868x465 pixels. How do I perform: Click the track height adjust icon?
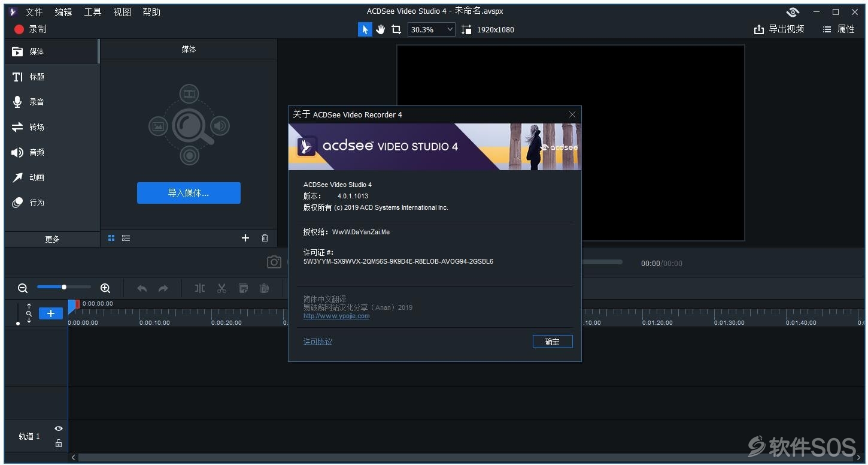(29, 313)
